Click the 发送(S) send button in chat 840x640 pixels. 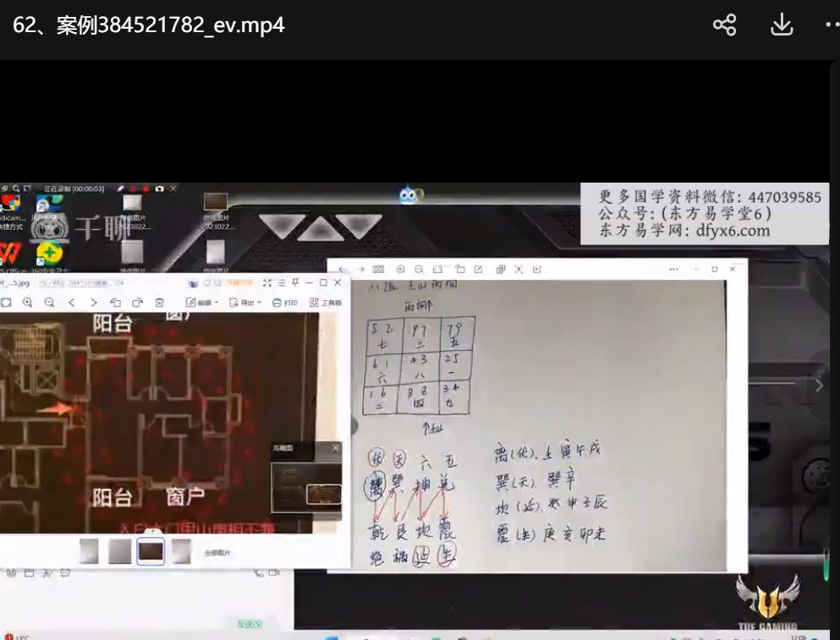click(250, 624)
